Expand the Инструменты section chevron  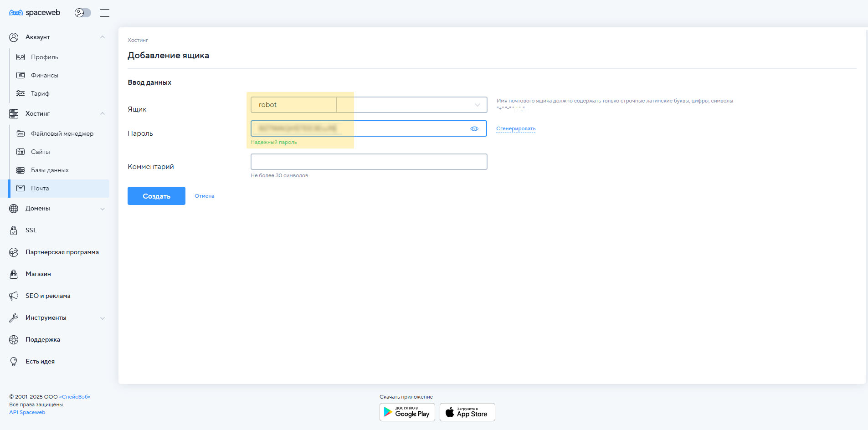coord(103,318)
